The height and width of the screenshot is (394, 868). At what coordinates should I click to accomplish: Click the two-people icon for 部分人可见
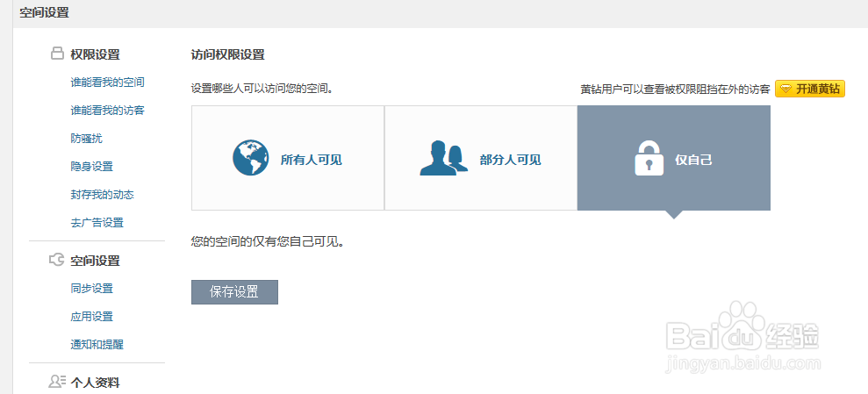point(444,158)
